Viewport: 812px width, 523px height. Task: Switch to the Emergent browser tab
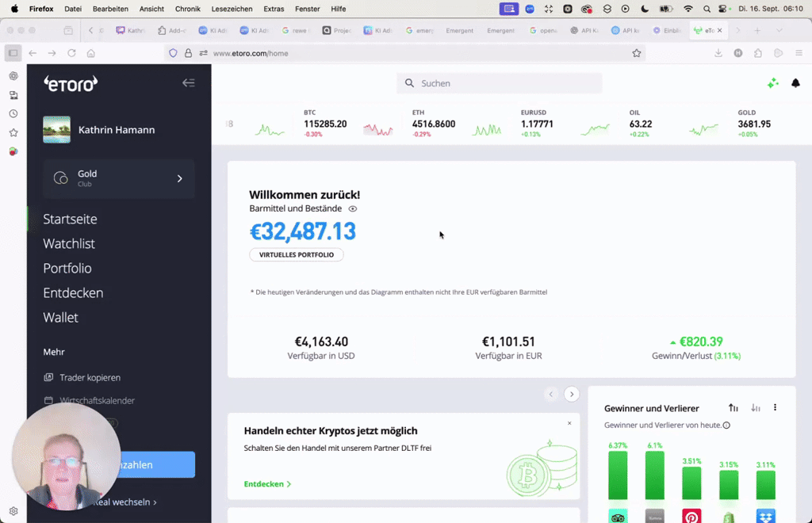pos(462,30)
